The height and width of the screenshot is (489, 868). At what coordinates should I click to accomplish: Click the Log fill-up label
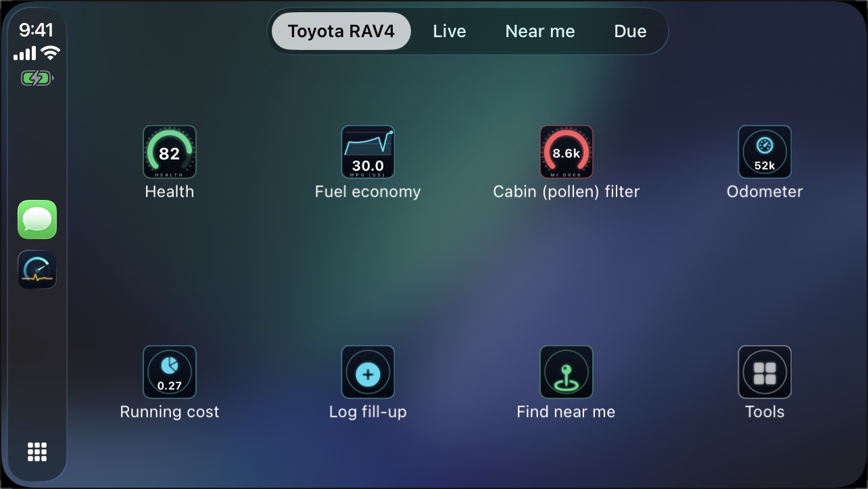[368, 412]
